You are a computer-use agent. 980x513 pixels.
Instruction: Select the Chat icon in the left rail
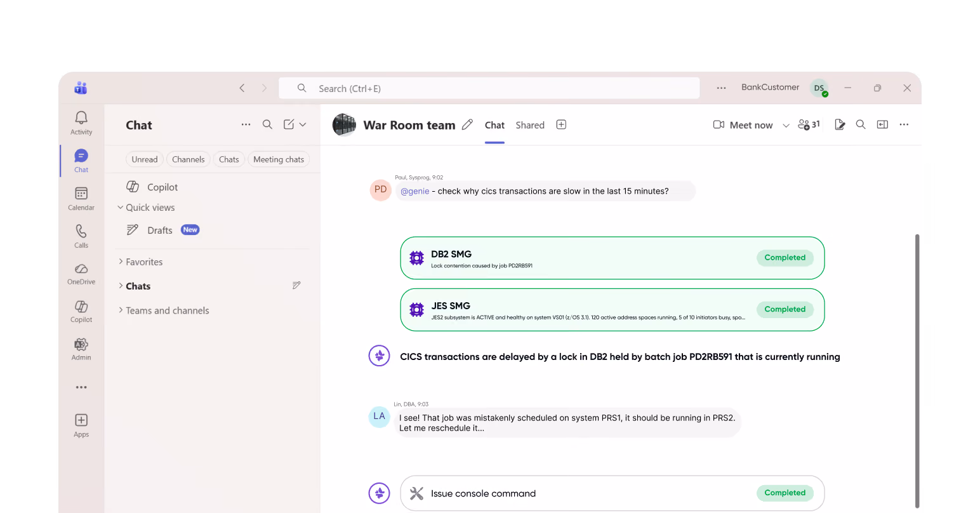(x=81, y=160)
